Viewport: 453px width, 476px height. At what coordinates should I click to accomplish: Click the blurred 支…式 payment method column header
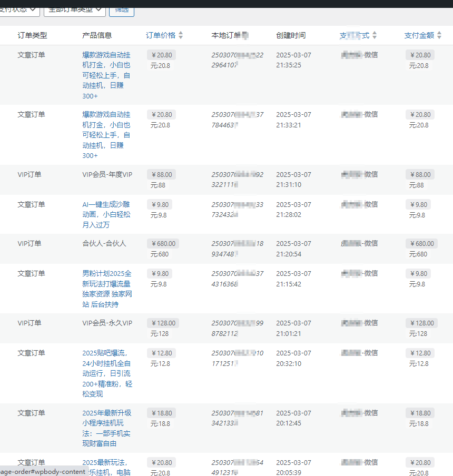[354, 35]
